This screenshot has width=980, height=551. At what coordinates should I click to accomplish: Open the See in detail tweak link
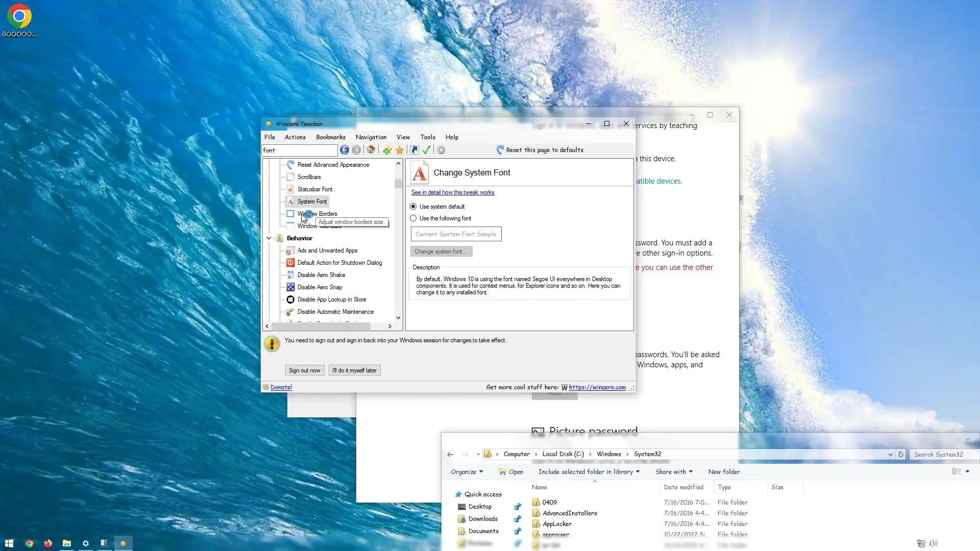point(453,192)
